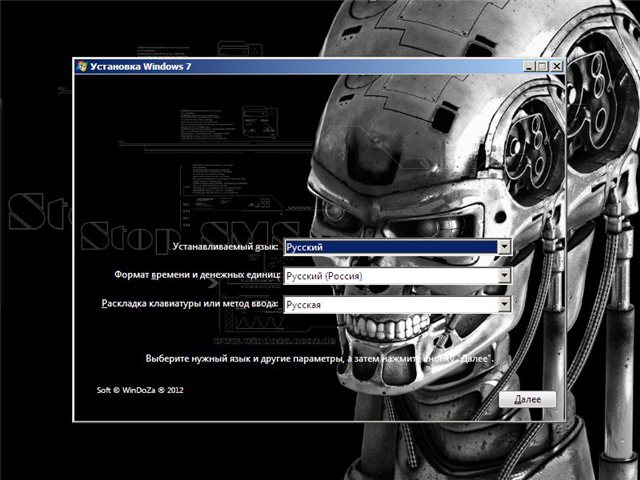Maximize the Установка Windows 7 window

542,66
